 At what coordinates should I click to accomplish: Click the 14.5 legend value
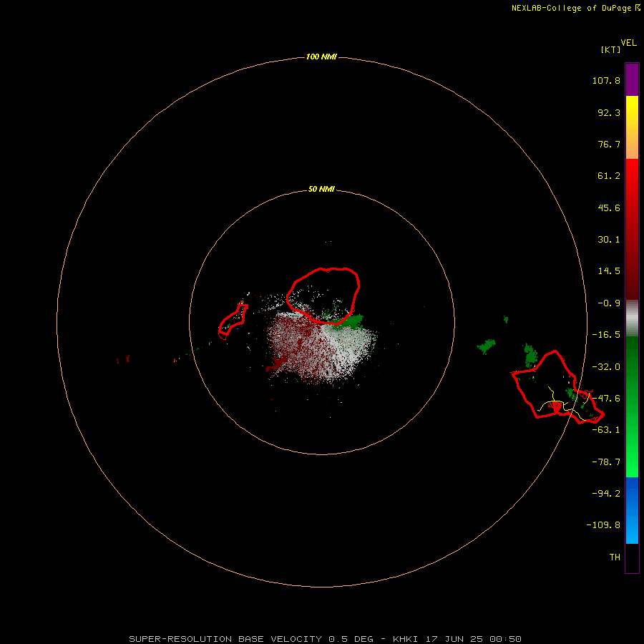point(609,271)
